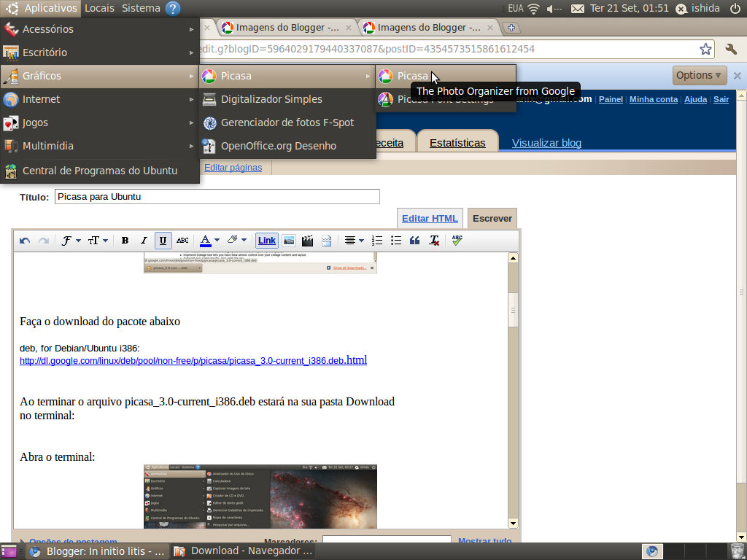Switch to the Blogger taskbar window

tap(97, 551)
